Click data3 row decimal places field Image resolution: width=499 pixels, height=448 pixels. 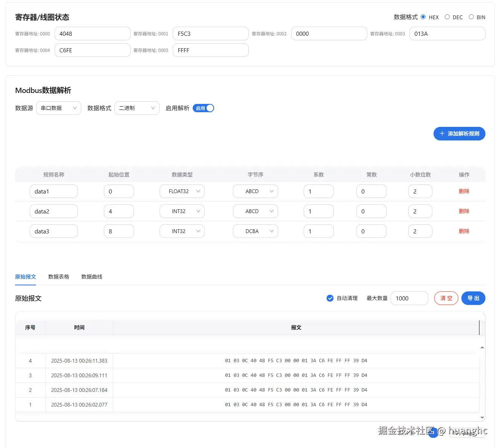(x=420, y=231)
